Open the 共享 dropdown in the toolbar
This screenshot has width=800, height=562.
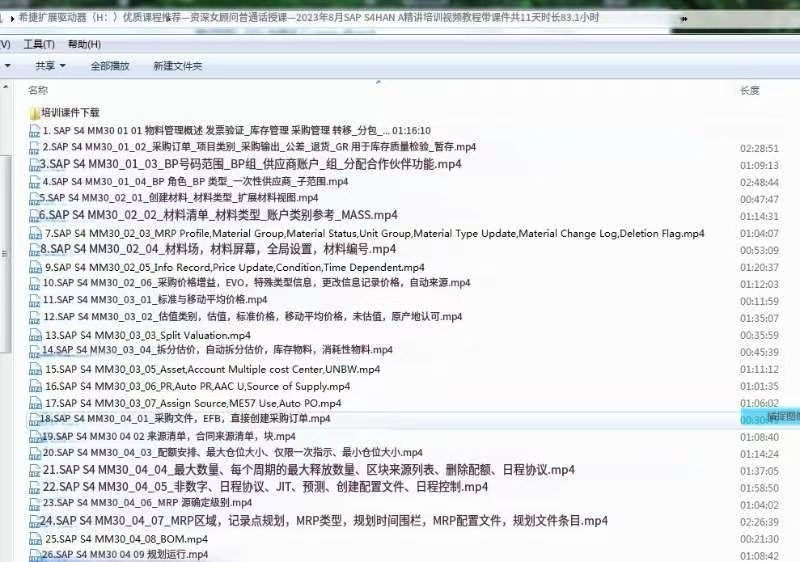(x=50, y=66)
